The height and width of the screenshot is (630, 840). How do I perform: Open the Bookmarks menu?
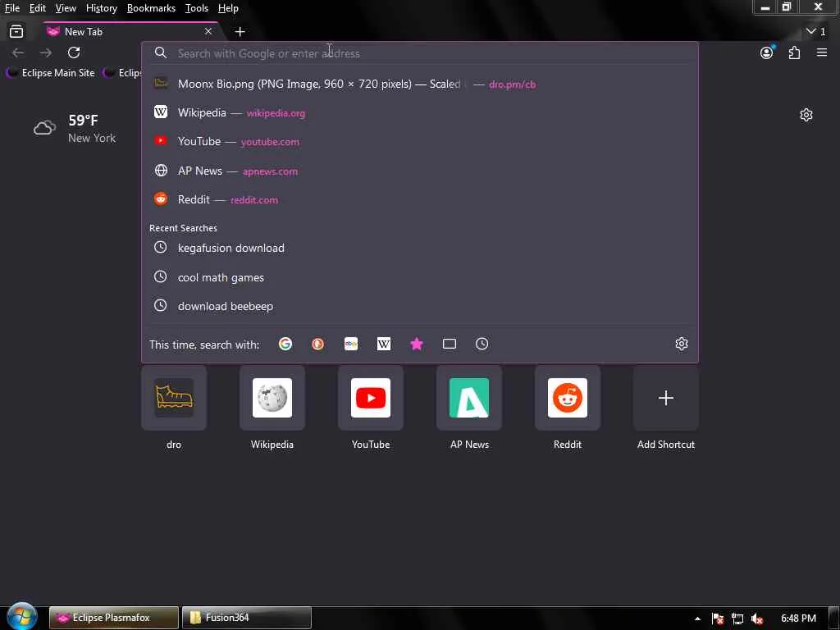pos(151,8)
